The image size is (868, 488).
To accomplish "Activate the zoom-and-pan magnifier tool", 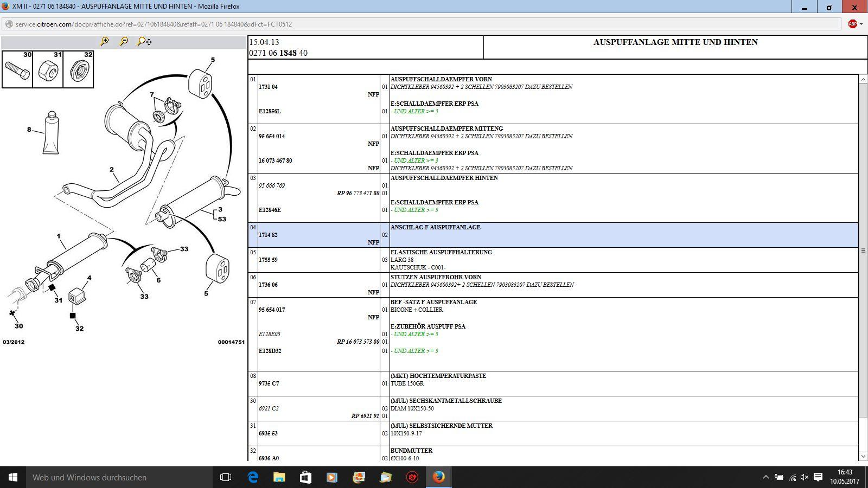I will [x=145, y=41].
